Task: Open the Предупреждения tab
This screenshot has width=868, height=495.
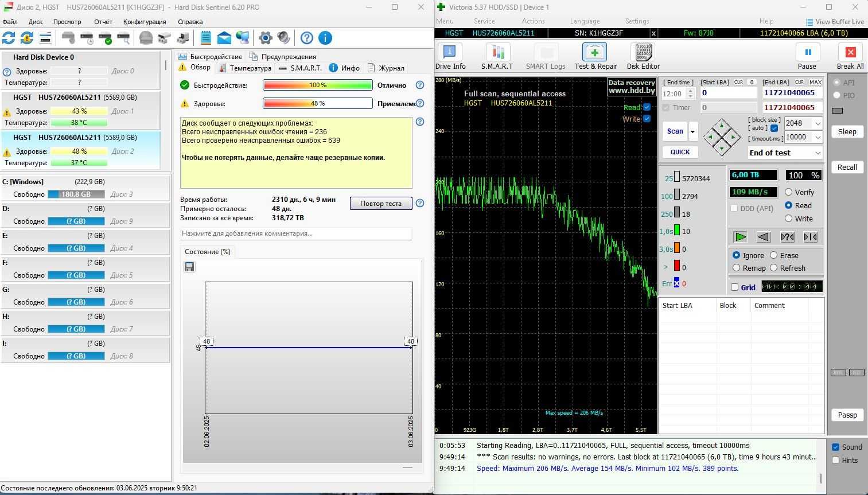Action: click(x=283, y=56)
